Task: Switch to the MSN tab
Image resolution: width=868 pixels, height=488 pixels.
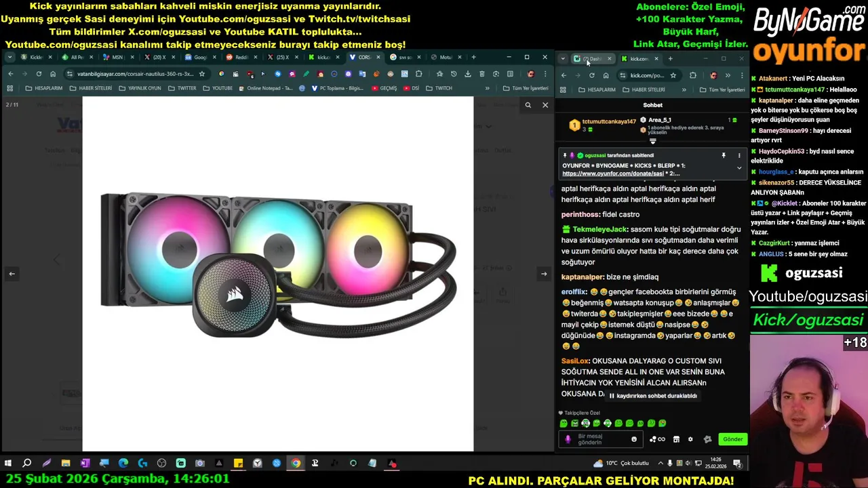Action: (x=117, y=57)
